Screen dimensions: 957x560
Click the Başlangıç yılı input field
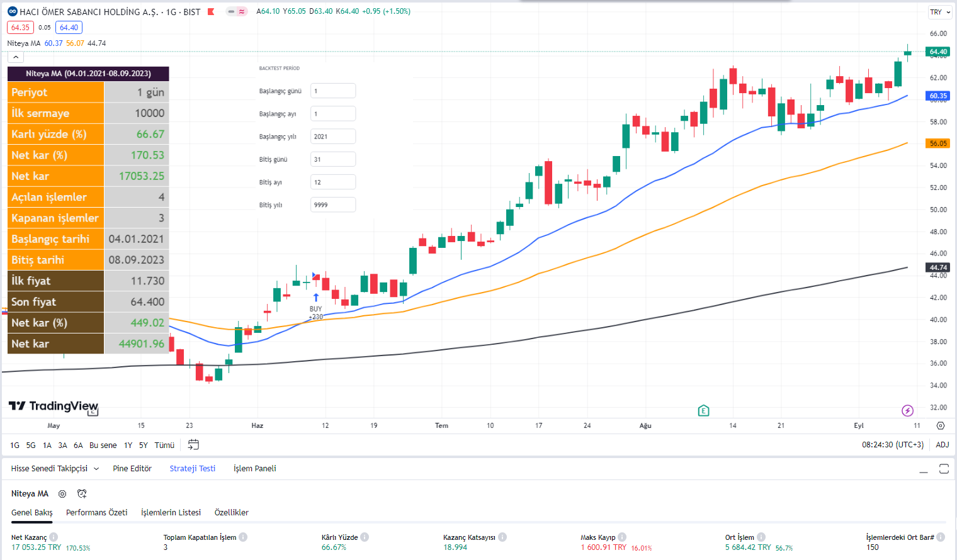coord(333,137)
